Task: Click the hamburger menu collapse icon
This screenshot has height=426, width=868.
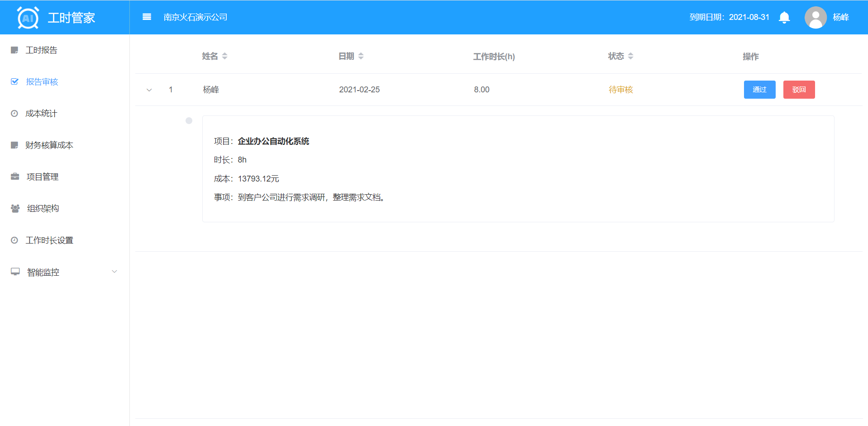Action: coord(147,17)
